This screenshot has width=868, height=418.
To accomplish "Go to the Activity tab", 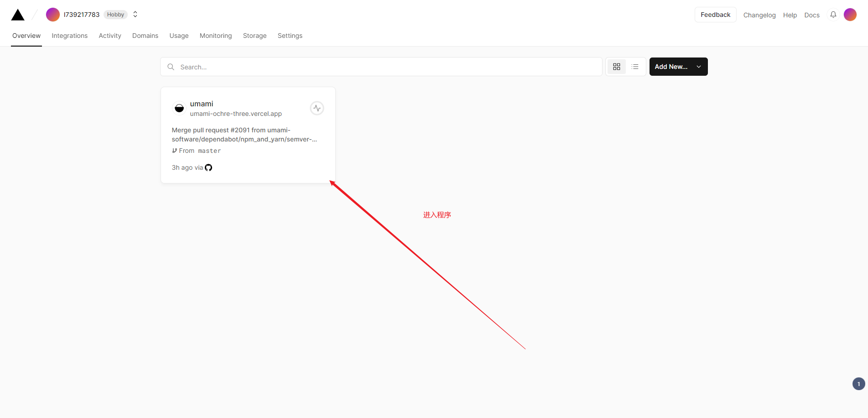I will [110, 36].
